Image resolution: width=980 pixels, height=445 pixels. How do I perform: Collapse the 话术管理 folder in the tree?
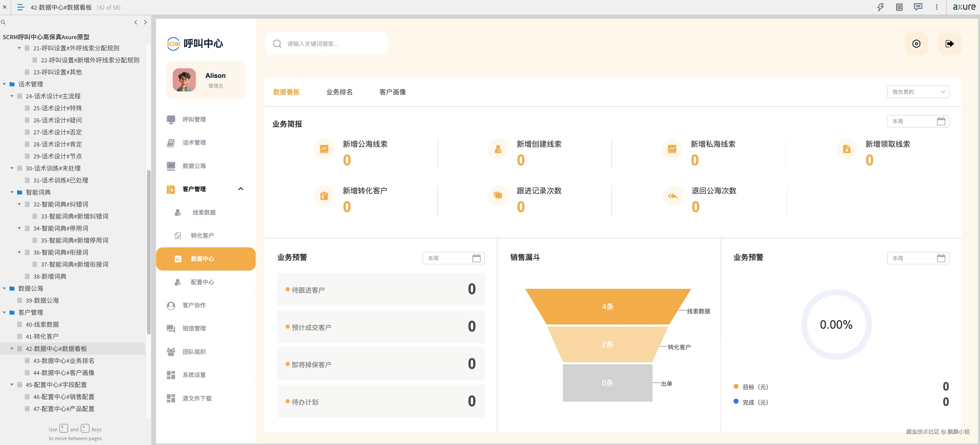coord(4,84)
